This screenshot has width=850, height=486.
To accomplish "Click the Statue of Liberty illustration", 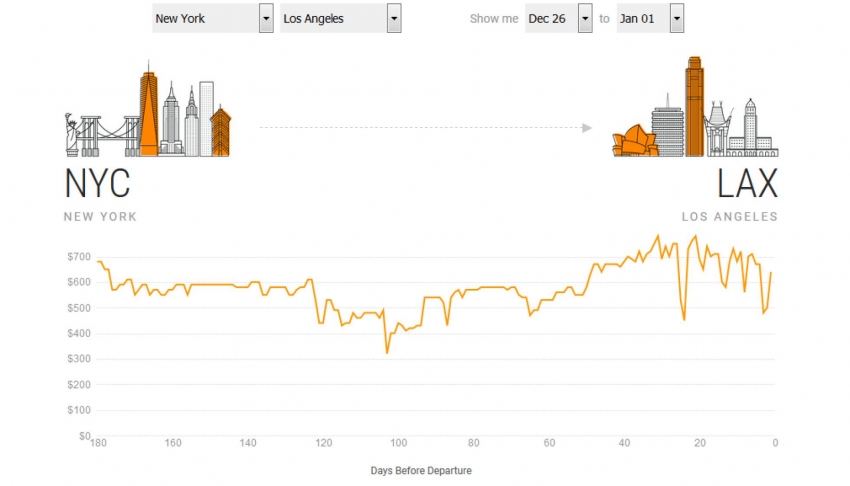I will [72, 135].
